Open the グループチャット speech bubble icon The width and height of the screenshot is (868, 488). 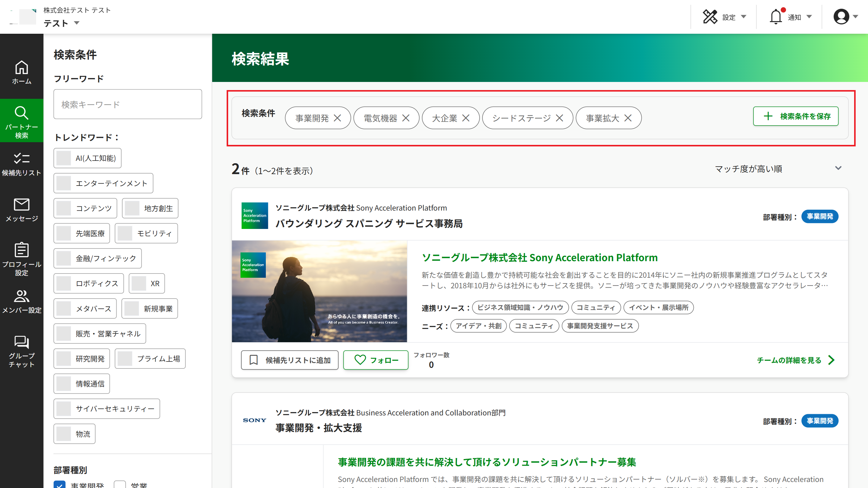[x=22, y=342]
